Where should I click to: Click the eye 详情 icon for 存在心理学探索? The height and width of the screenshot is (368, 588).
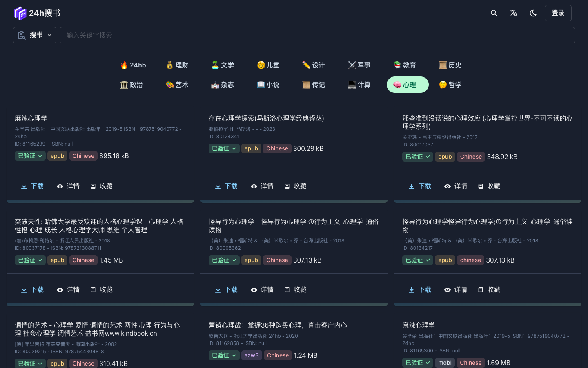pos(254,186)
